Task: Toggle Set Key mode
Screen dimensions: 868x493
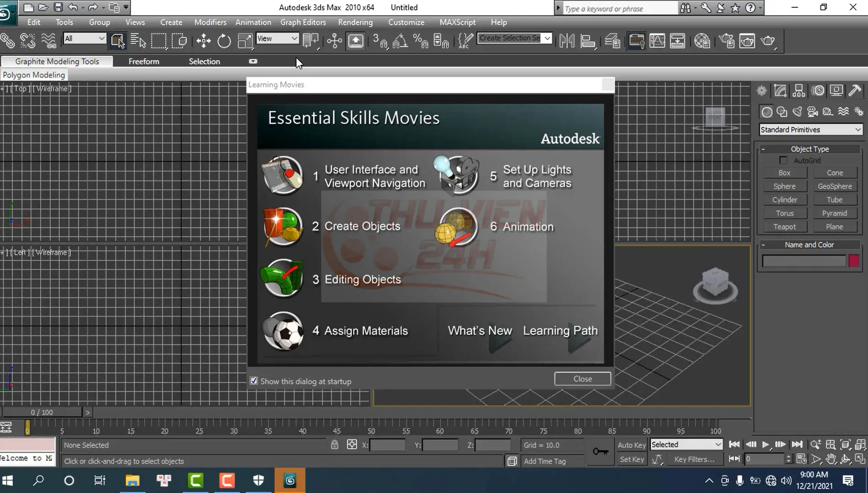Action: 631,459
